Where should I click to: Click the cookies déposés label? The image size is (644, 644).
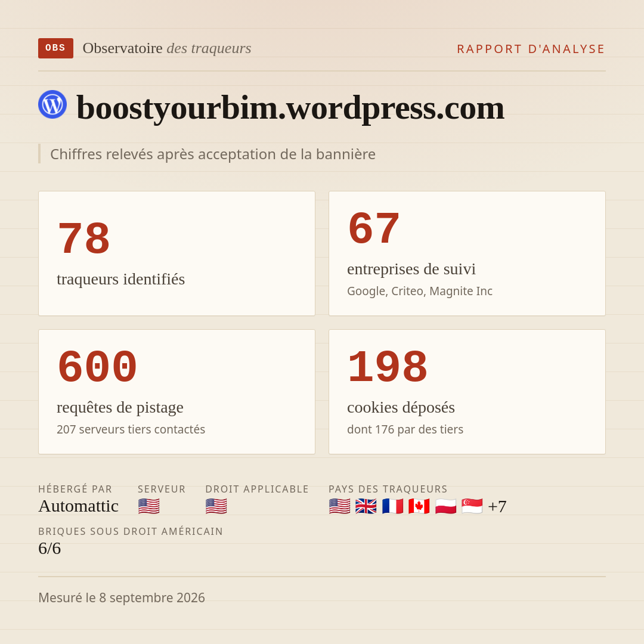401,407
